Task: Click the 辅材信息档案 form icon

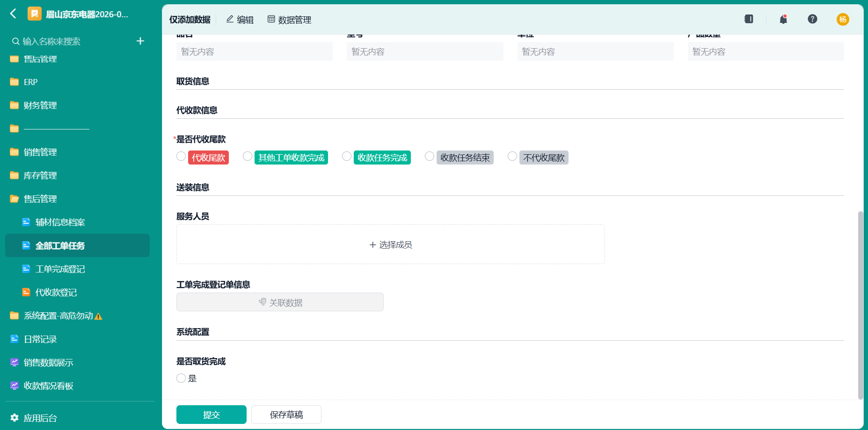Action: coord(26,222)
